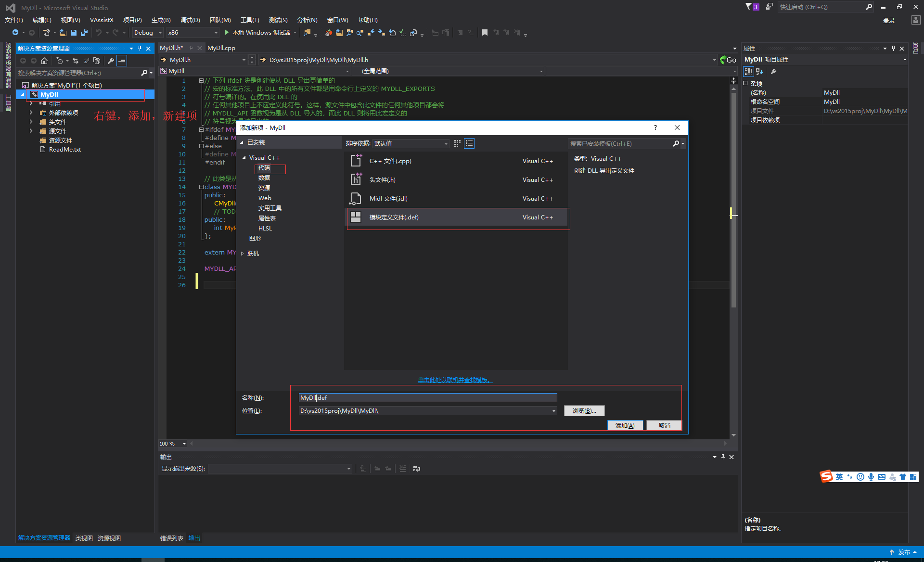Screen dimensions: 924x562
Task: Click the Home icon in Solution Explorer
Action: tap(44, 61)
